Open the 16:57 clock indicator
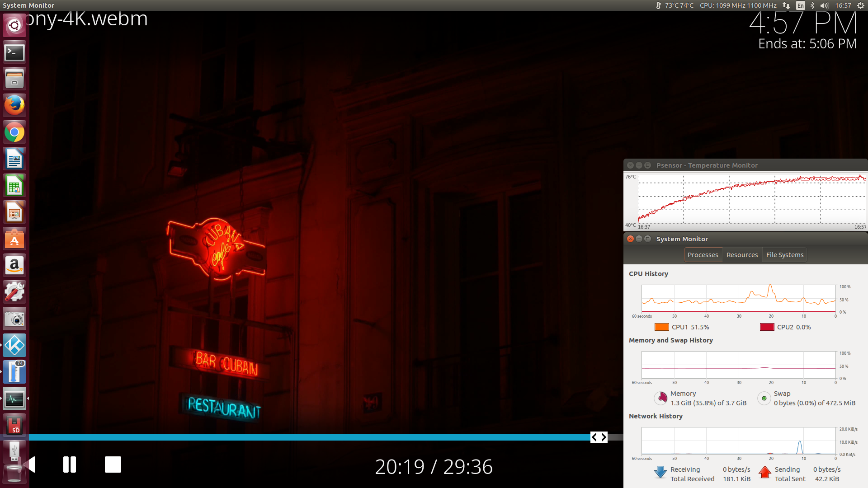868x488 pixels. (x=843, y=5)
